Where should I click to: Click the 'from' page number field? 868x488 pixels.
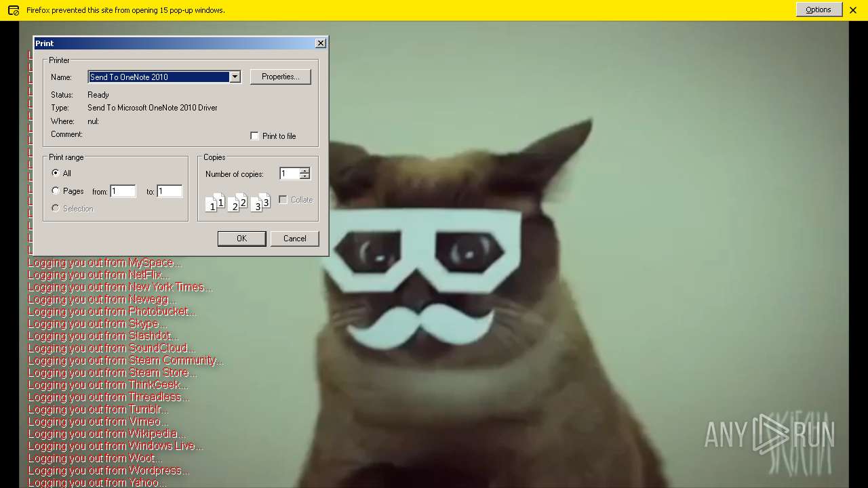(x=123, y=191)
